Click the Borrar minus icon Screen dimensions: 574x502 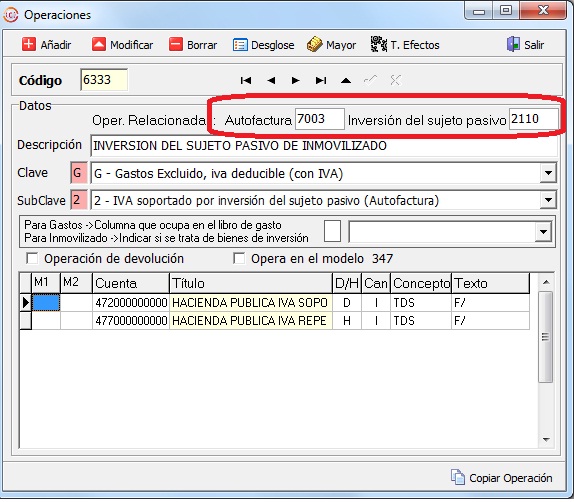(x=176, y=44)
